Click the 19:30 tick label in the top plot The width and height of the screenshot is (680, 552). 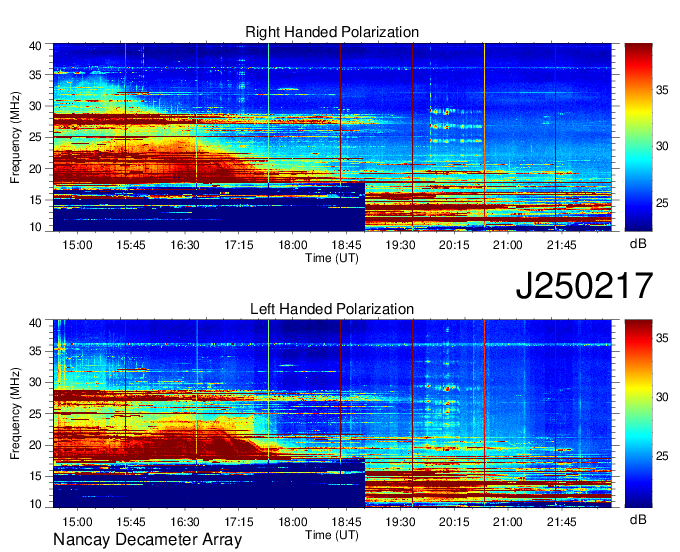pyautogui.click(x=400, y=245)
